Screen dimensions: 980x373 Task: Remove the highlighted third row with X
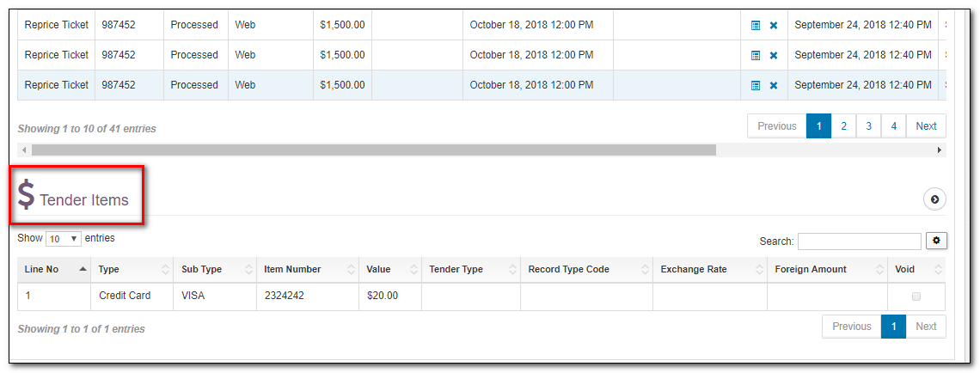(774, 86)
